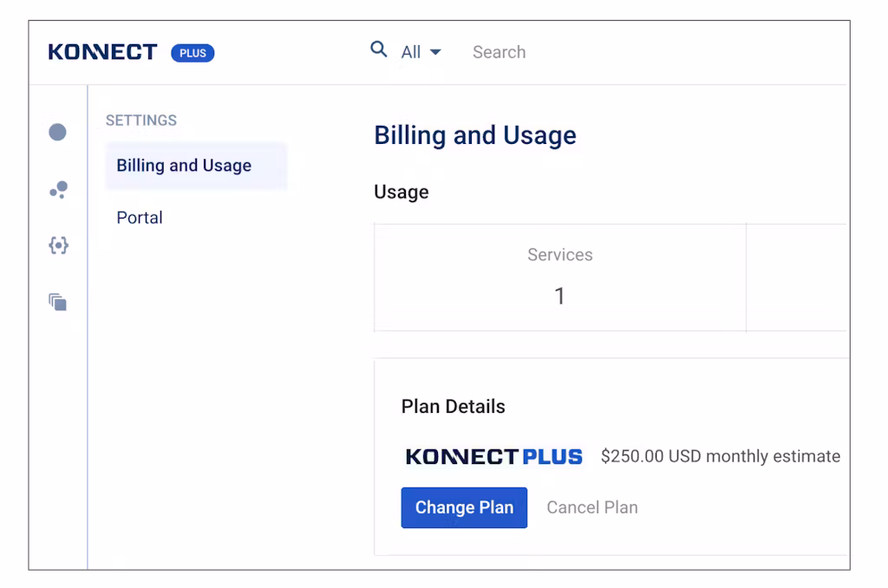The width and height of the screenshot is (888, 588).
Task: Click the Plan Details heading
Action: (453, 407)
